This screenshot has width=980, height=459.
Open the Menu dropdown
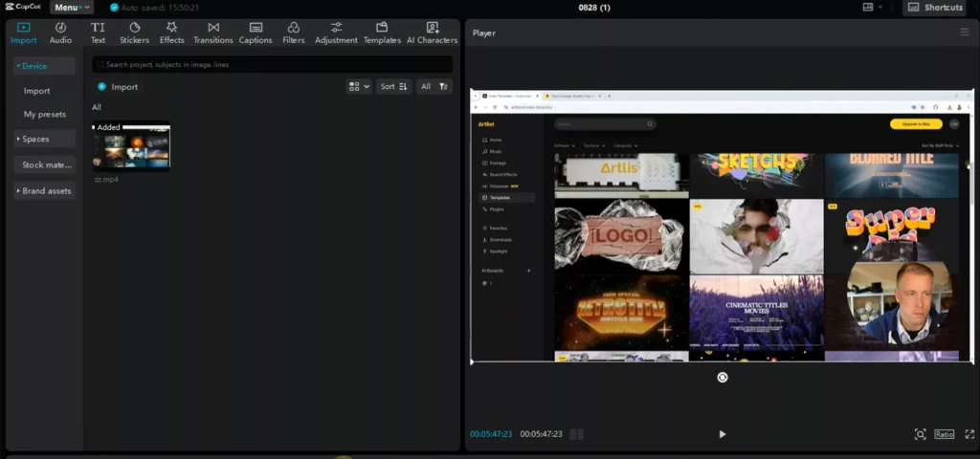[x=72, y=8]
